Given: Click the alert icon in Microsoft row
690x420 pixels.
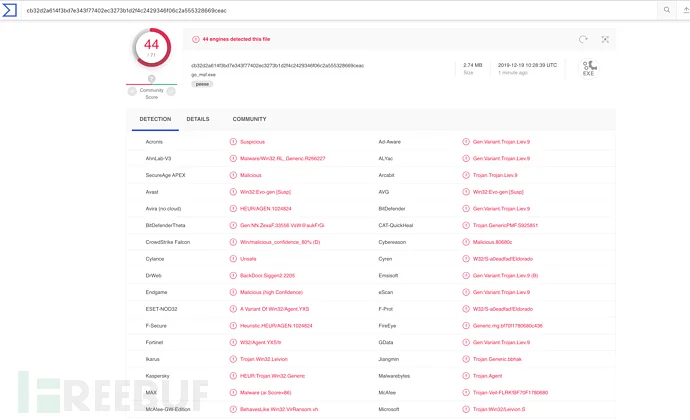Looking at the screenshot, I should click(466, 409).
